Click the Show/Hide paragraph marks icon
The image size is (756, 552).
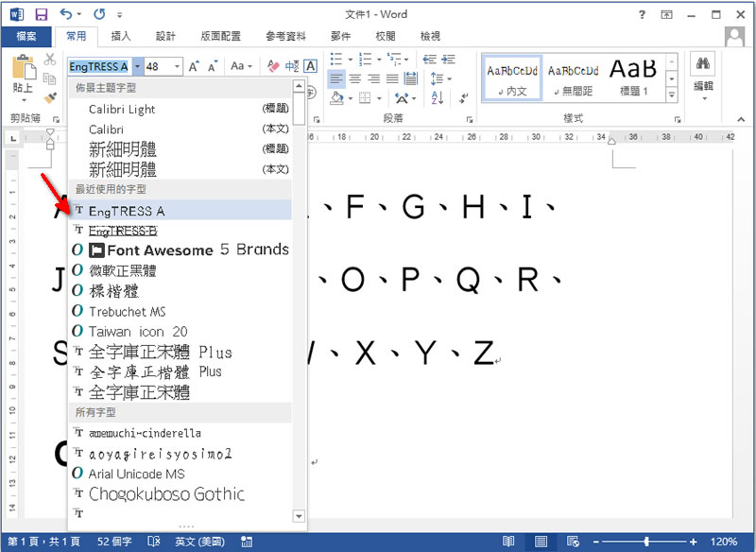point(463,98)
